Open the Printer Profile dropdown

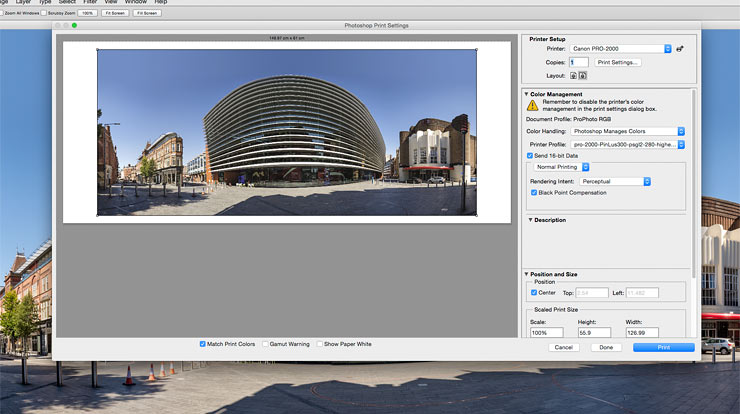tap(628, 144)
